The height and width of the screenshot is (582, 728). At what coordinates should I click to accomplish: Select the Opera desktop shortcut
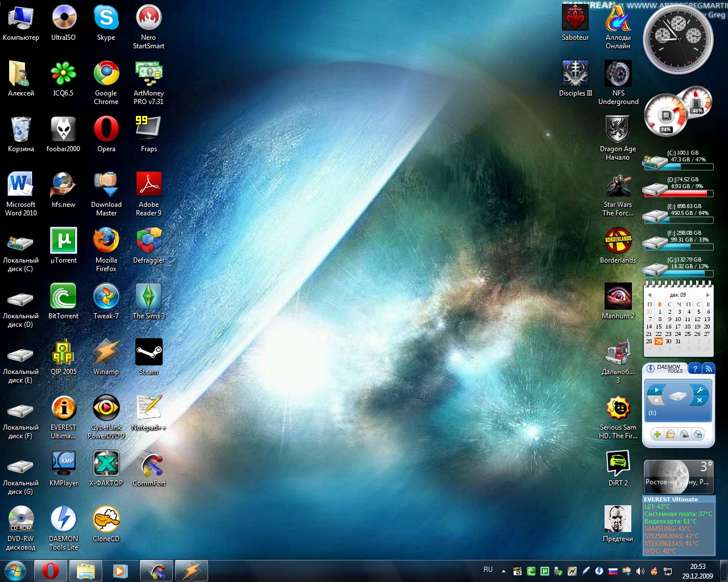106,134
